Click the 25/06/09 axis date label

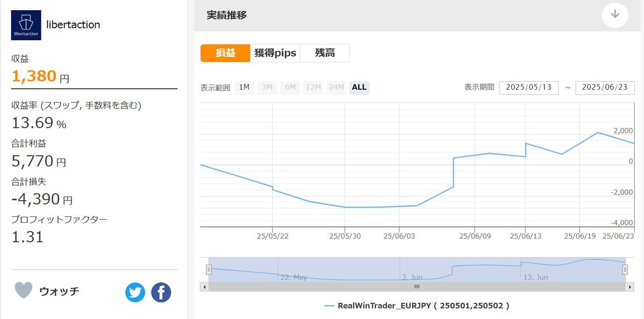pyautogui.click(x=475, y=236)
